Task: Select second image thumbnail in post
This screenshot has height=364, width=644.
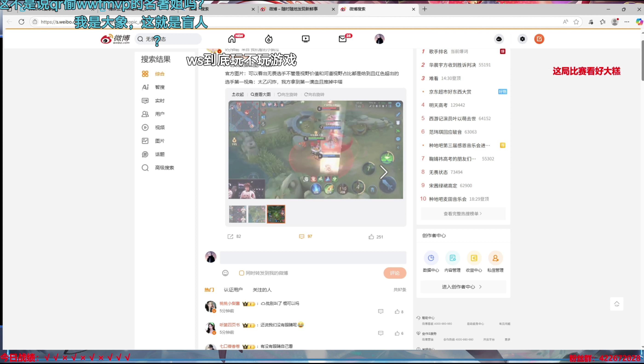Action: coord(257,214)
